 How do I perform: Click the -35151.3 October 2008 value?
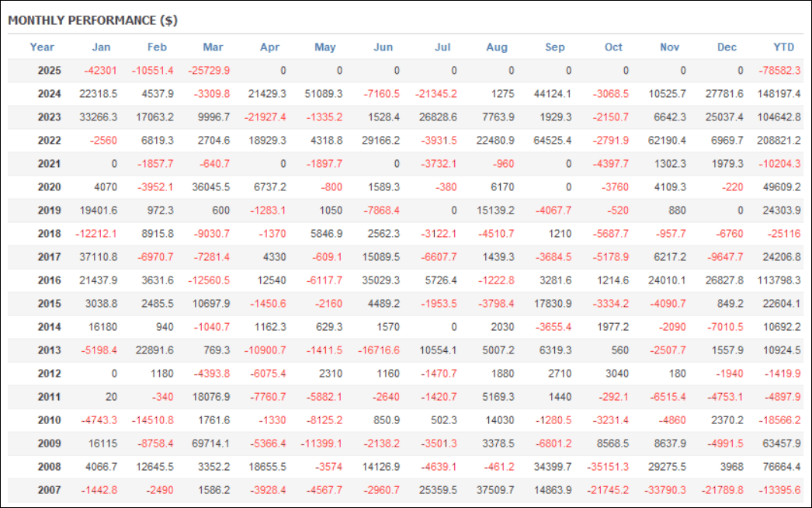[608, 467]
